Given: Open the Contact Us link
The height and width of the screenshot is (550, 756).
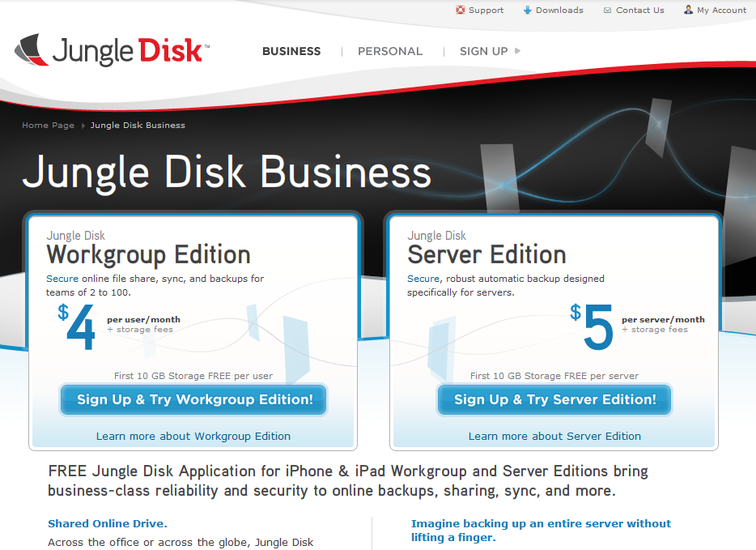Looking at the screenshot, I should point(639,11).
